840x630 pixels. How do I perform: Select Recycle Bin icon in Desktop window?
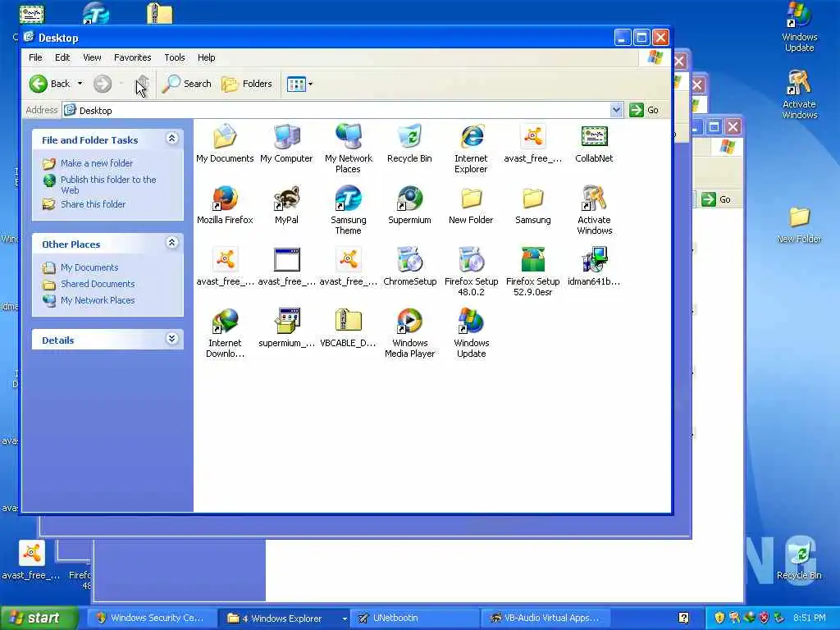pos(410,143)
